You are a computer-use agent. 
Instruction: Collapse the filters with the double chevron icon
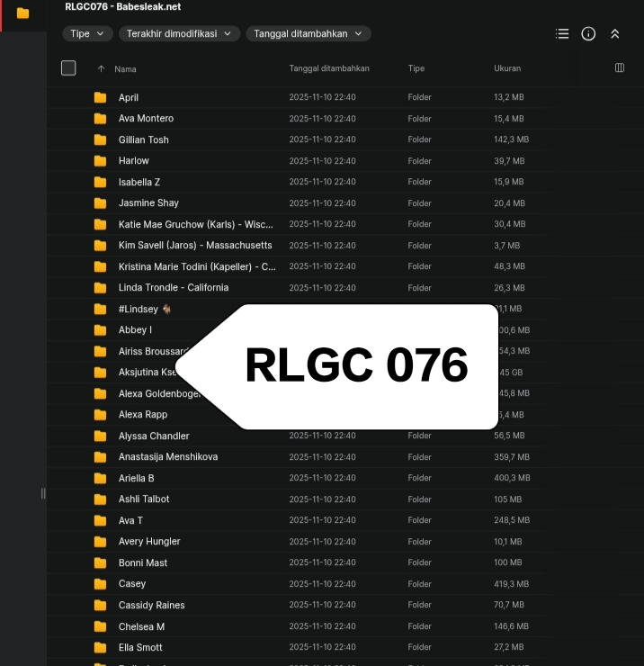pos(614,34)
